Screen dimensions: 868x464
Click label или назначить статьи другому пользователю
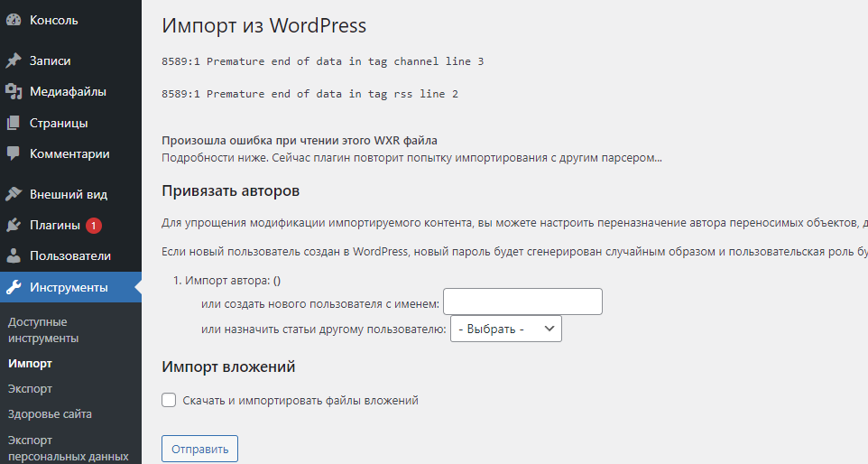pos(323,329)
